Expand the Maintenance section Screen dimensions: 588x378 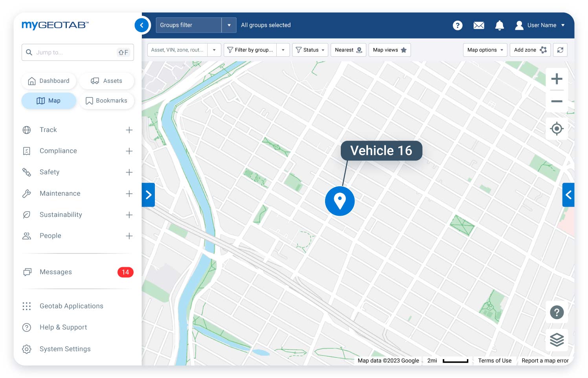129,194
